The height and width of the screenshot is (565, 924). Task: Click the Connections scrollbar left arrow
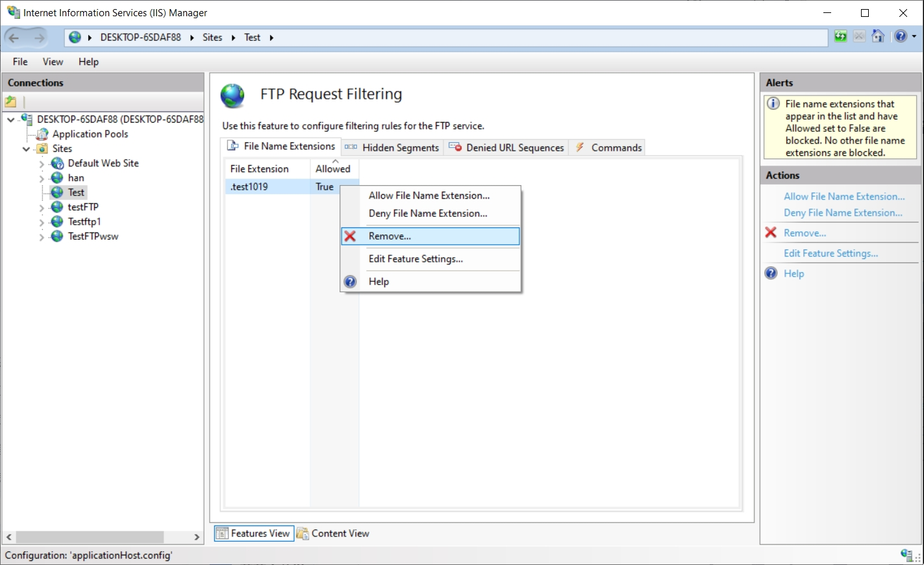[x=9, y=537]
